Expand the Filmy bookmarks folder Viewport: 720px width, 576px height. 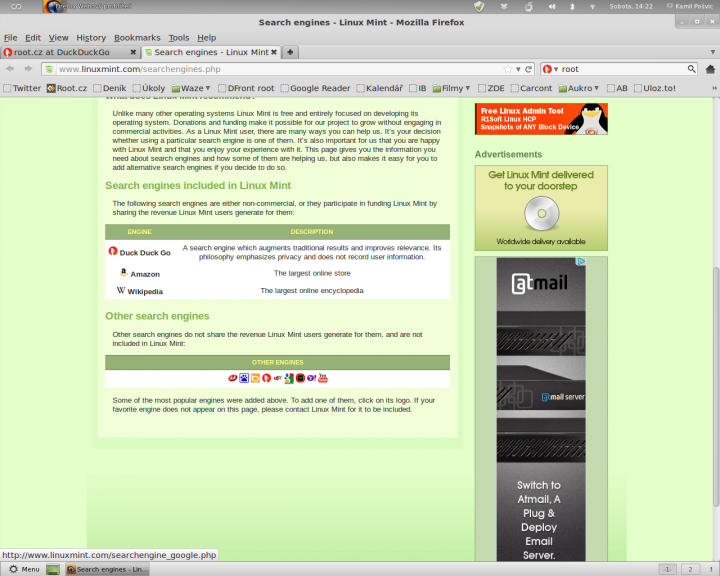click(451, 88)
